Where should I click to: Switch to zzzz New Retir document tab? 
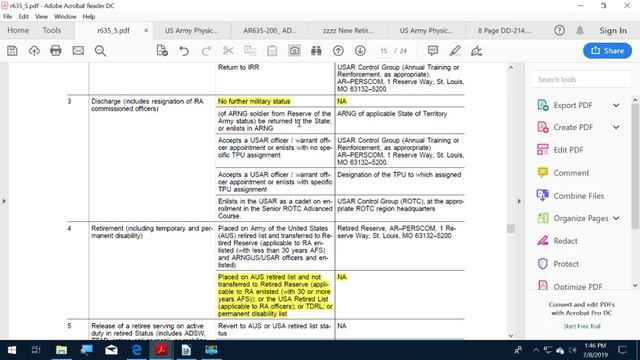(x=348, y=31)
